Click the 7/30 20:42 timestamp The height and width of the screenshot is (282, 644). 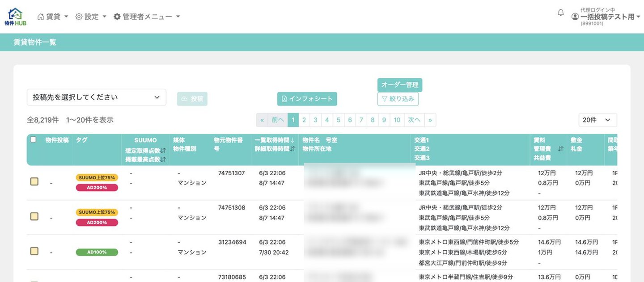pyautogui.click(x=274, y=253)
